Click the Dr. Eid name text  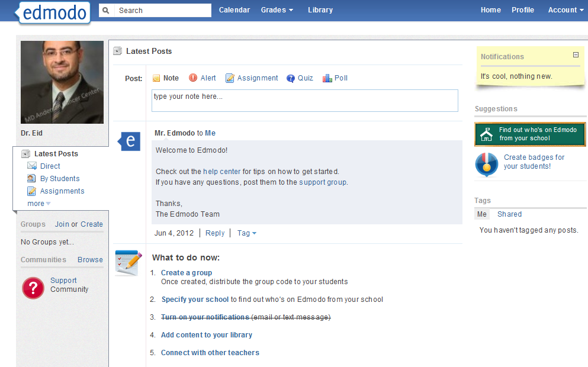(31, 133)
